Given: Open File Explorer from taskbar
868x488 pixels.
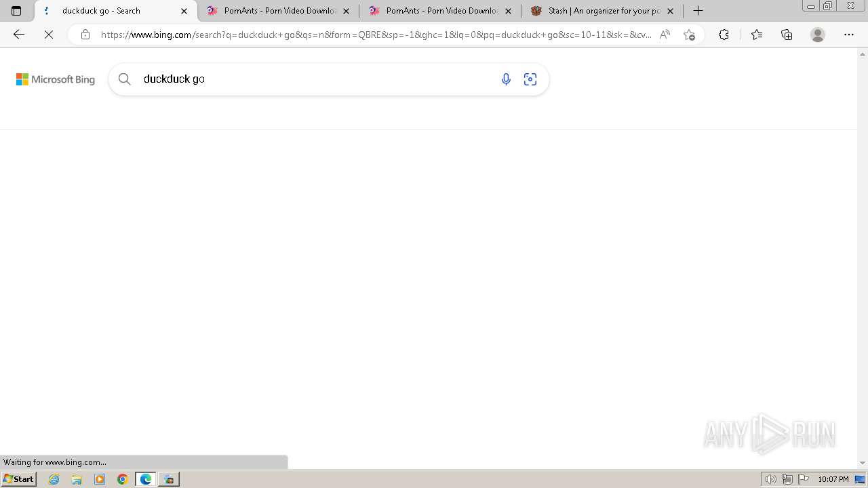Looking at the screenshot, I should (x=77, y=479).
